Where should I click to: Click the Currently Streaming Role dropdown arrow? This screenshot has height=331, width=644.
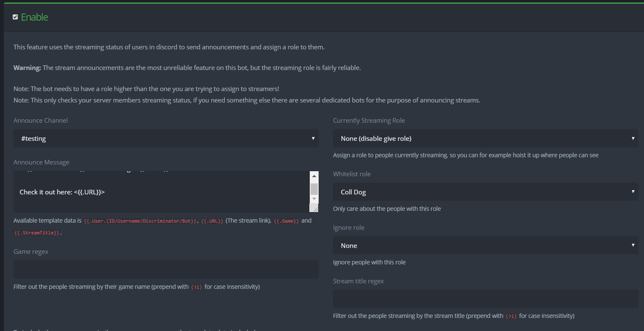633,138
